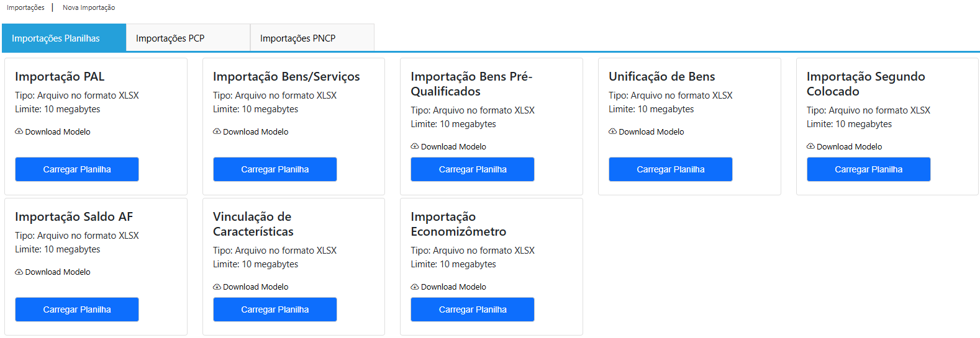This screenshot has width=980, height=338.
Task: Upload spreadsheet for Unificação de Bens
Action: pyautogui.click(x=670, y=169)
